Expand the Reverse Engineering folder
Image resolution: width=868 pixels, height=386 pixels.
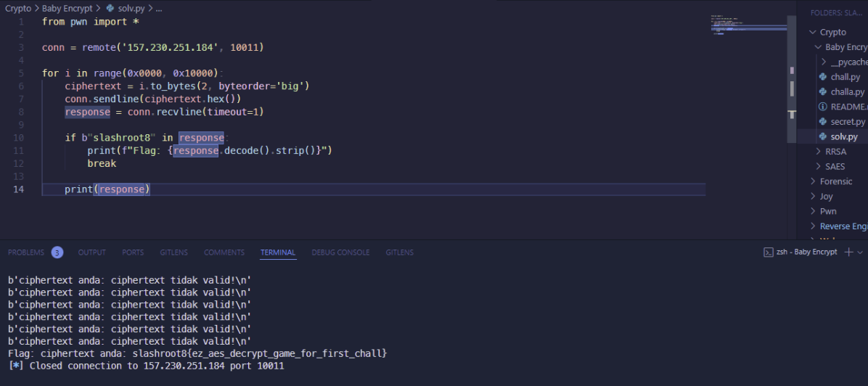pos(813,226)
